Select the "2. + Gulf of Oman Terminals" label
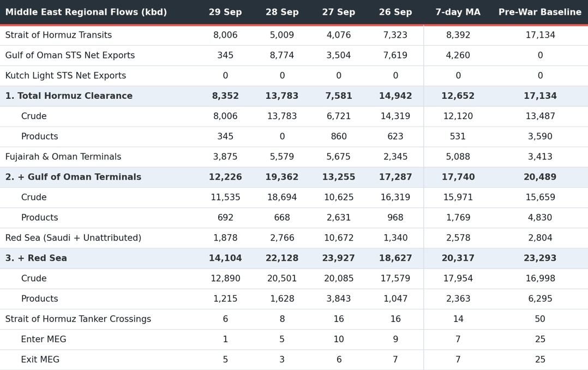 pos(74,177)
